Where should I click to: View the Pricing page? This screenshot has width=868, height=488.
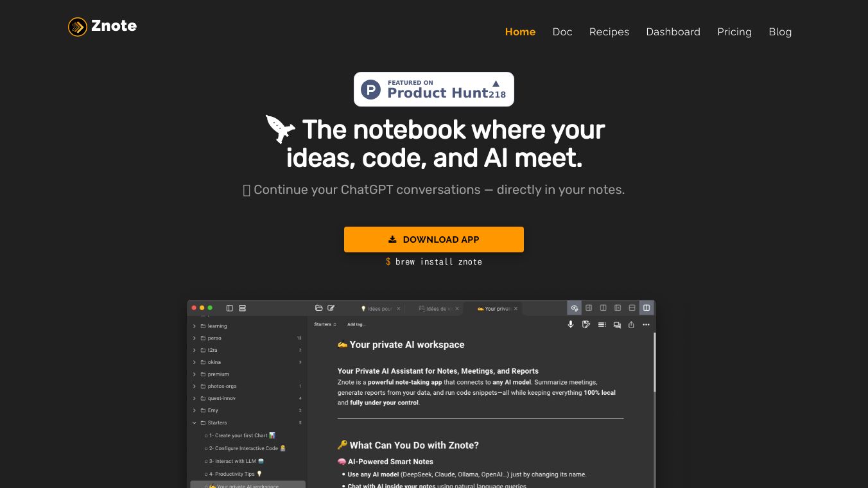734,32
